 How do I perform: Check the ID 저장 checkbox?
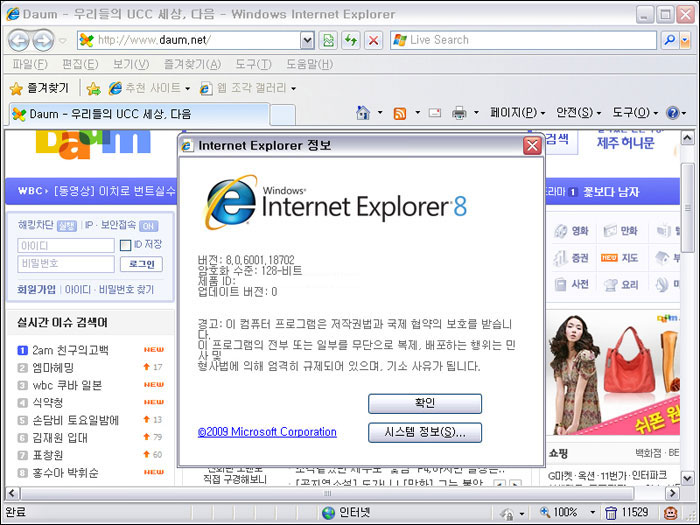pyautogui.click(x=125, y=245)
